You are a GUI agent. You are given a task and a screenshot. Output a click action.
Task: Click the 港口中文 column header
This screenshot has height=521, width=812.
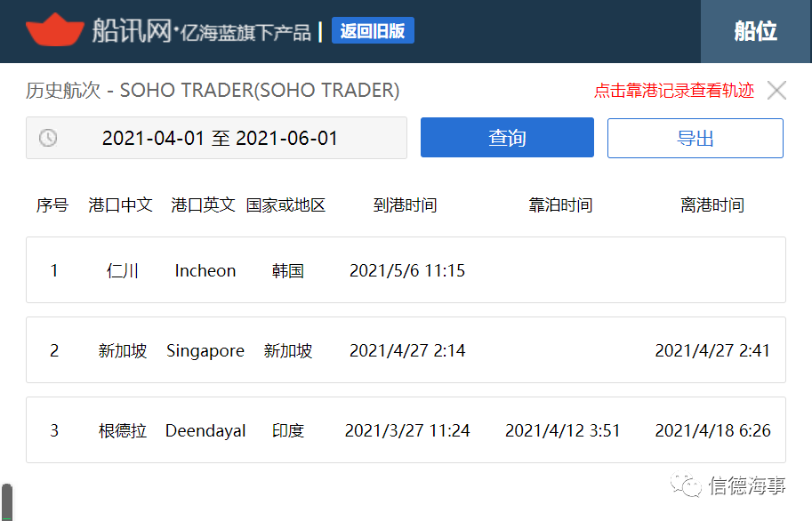coord(120,205)
